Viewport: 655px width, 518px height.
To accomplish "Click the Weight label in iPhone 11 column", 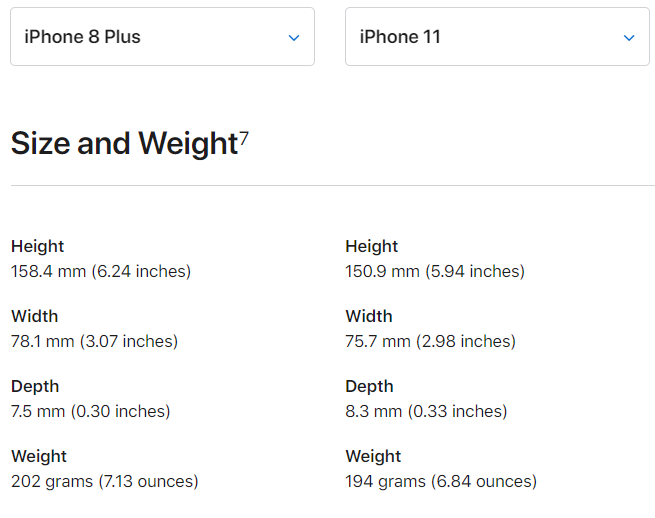I will [373, 457].
